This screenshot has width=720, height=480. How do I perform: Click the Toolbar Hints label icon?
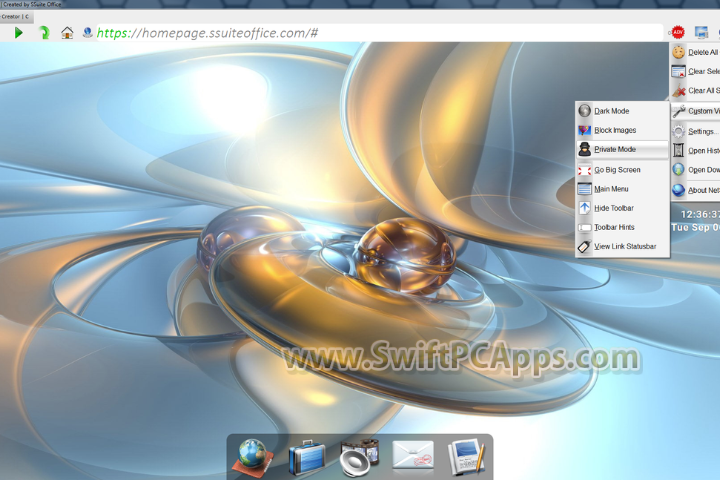point(585,227)
